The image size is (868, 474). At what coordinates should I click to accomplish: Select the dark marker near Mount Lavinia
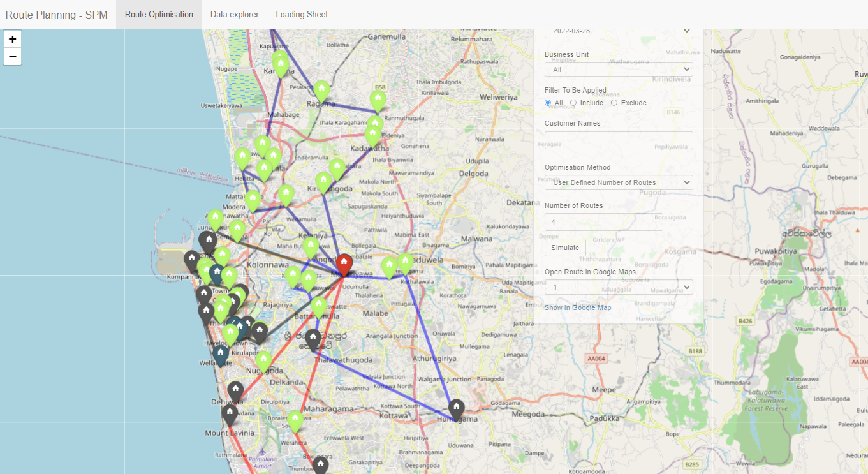pos(230,415)
